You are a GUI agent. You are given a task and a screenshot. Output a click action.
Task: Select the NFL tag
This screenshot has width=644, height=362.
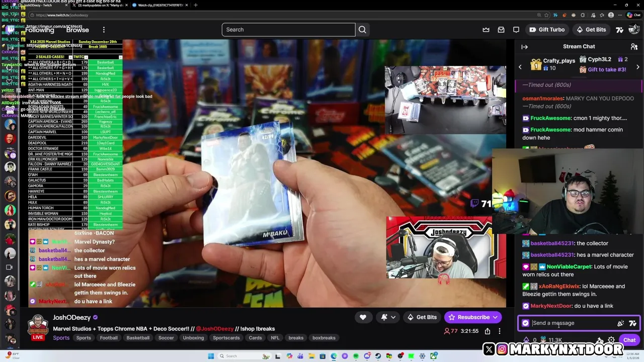(x=275, y=338)
